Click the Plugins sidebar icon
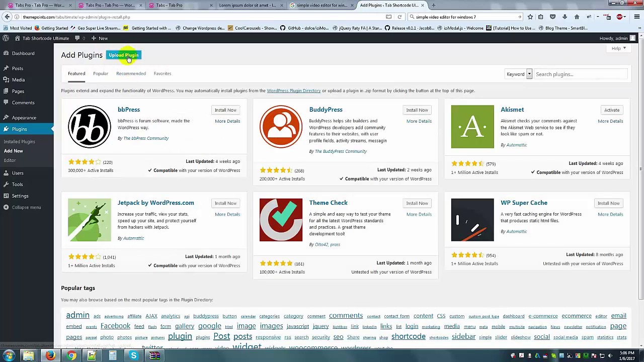 pyautogui.click(x=6, y=129)
